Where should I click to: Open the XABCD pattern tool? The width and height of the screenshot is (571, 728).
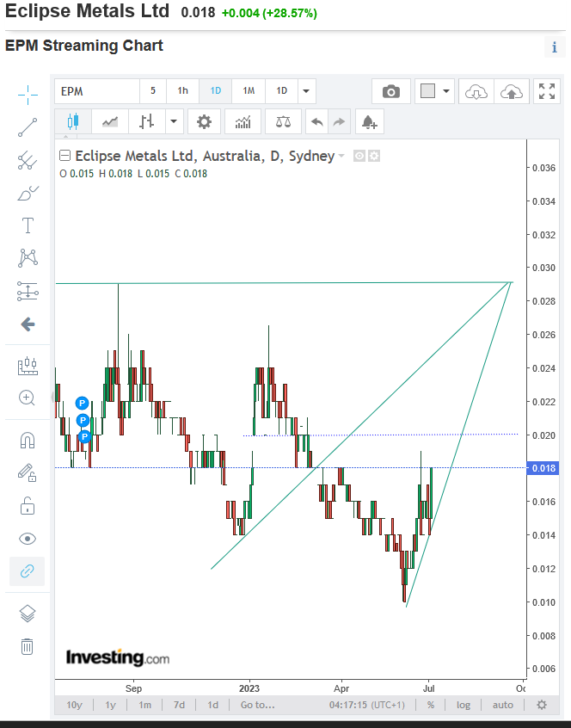pyautogui.click(x=28, y=258)
